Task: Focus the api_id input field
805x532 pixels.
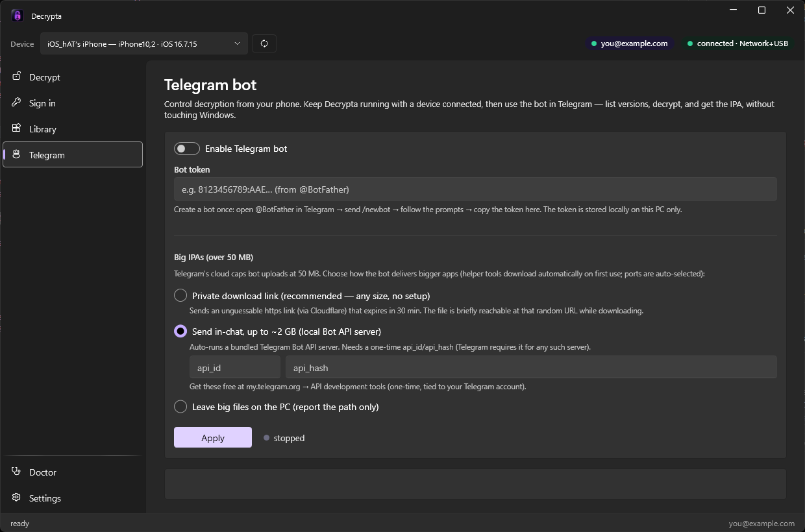Action: [x=235, y=367]
